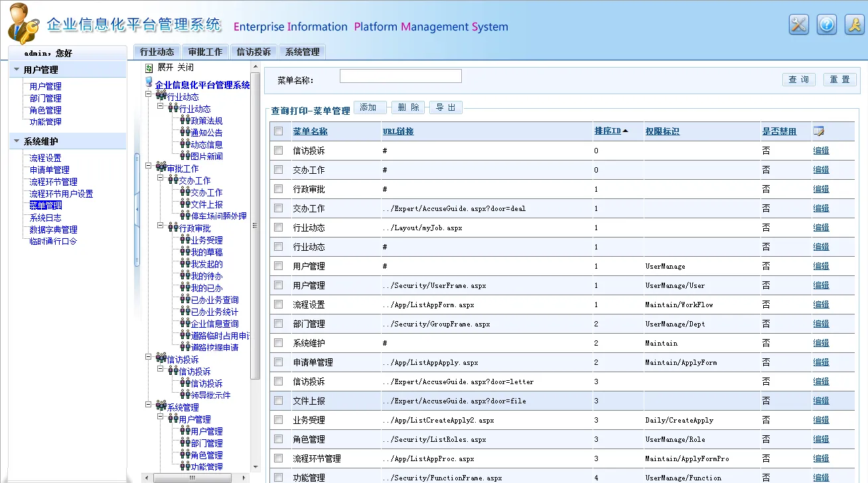The width and height of the screenshot is (868, 483).
Task: Click the 重置 reset button
Action: pos(840,80)
